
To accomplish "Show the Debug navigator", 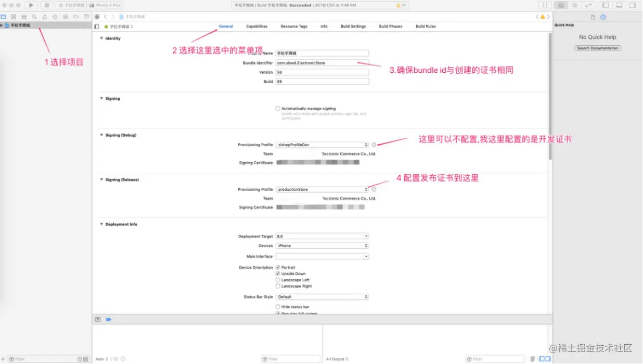I will click(x=66, y=17).
